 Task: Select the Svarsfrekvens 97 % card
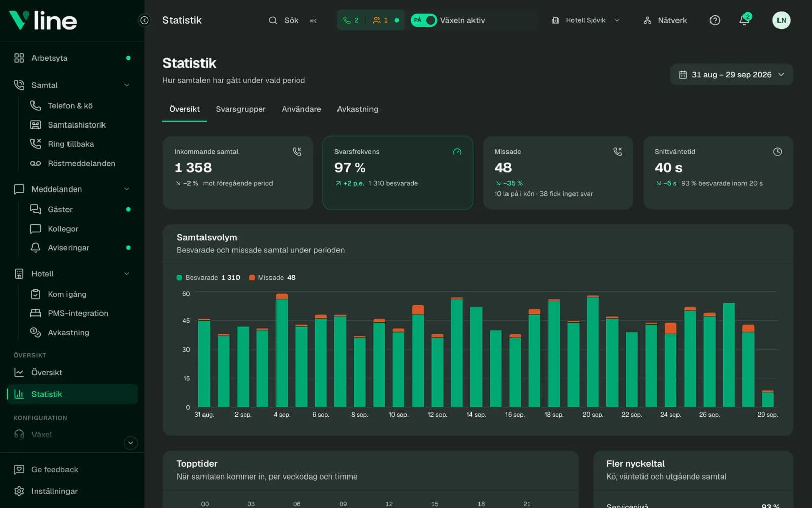[x=398, y=173]
